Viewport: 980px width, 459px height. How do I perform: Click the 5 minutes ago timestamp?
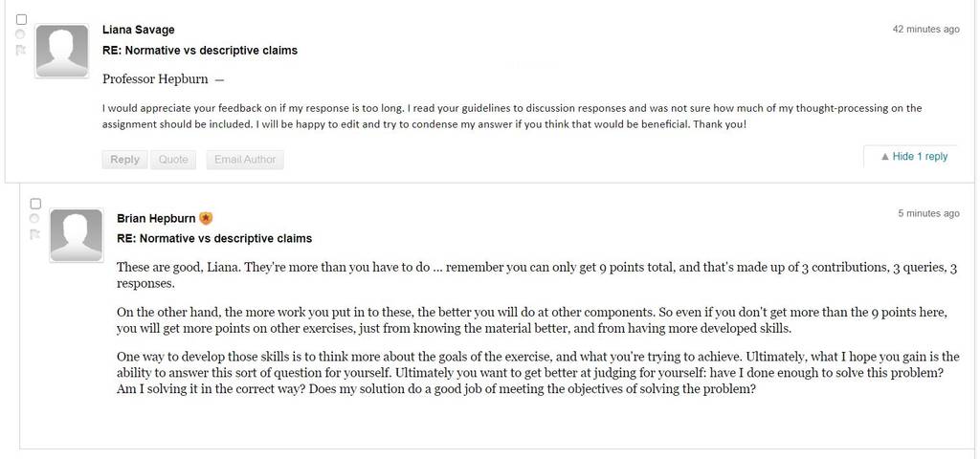tap(928, 213)
